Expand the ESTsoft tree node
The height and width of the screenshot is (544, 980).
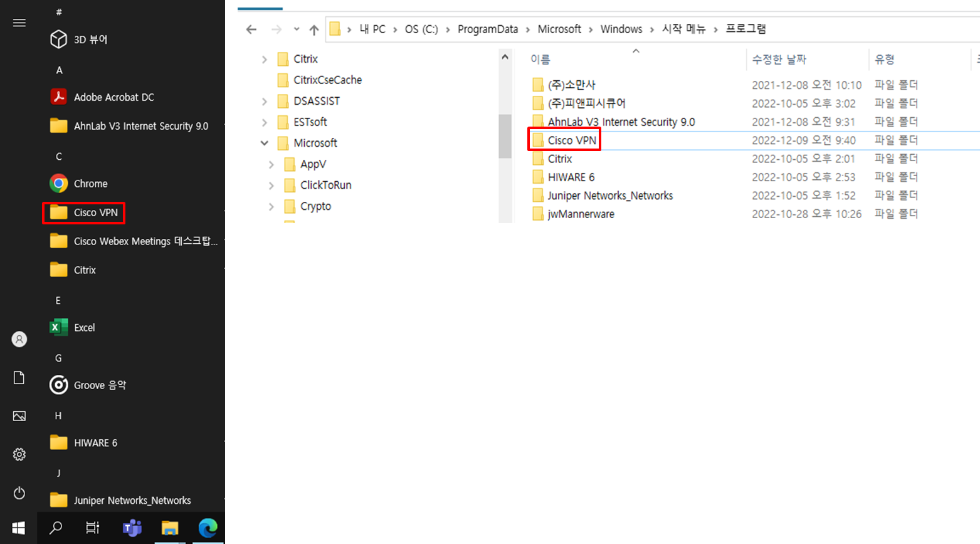[x=265, y=122]
